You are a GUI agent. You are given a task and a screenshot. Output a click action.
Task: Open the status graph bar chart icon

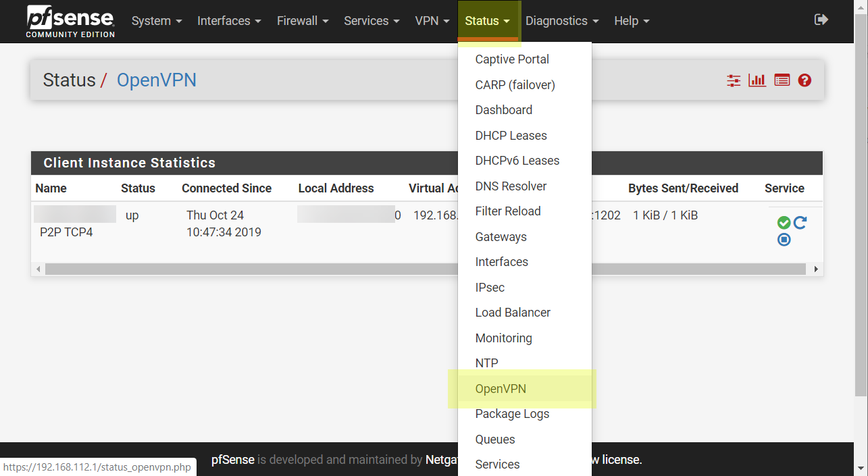[757, 80]
